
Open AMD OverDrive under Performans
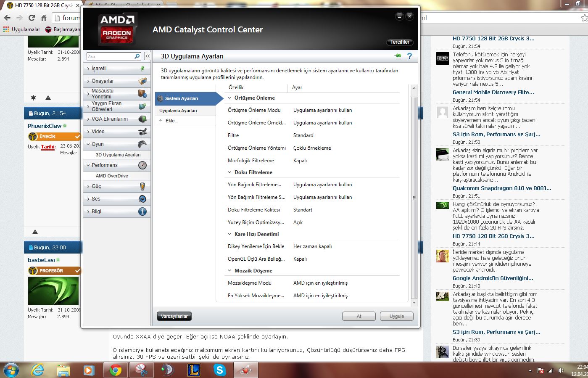(x=112, y=176)
